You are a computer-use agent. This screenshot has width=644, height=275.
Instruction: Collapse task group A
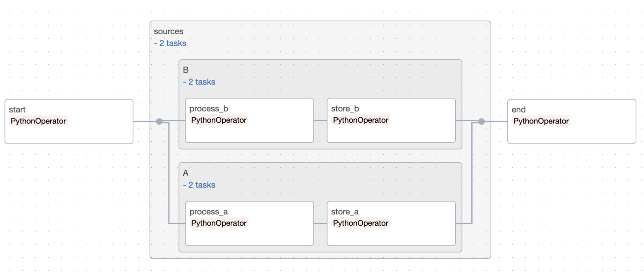tap(186, 173)
